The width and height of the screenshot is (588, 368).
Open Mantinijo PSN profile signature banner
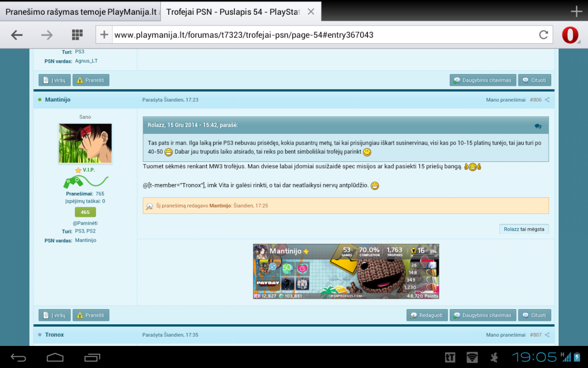[346, 271]
